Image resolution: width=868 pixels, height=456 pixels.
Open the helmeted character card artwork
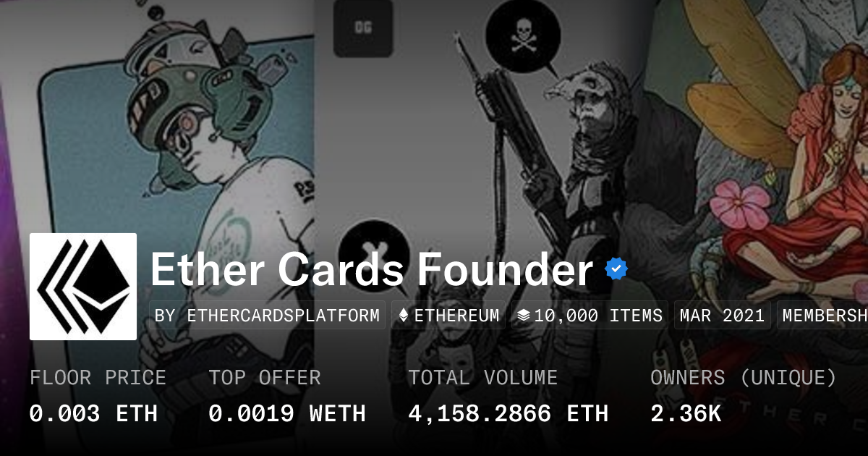point(174,145)
